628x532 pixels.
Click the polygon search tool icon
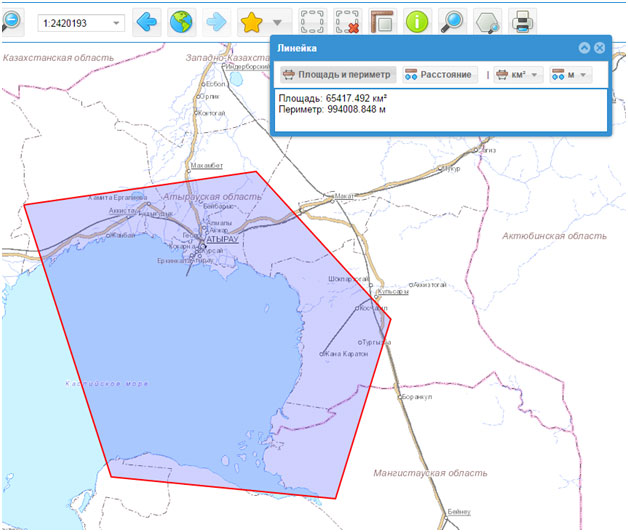487,21
